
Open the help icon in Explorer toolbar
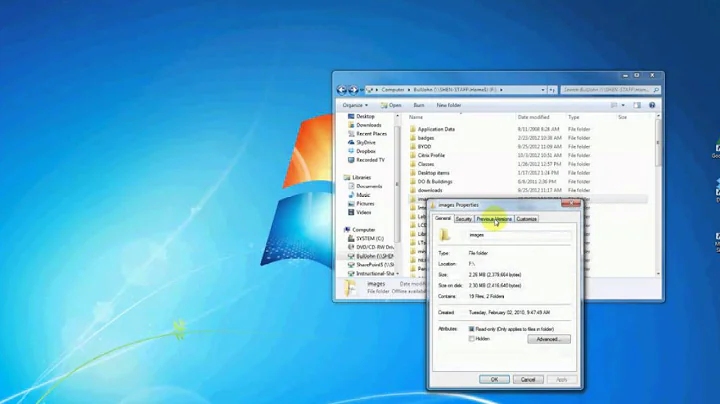(652, 105)
